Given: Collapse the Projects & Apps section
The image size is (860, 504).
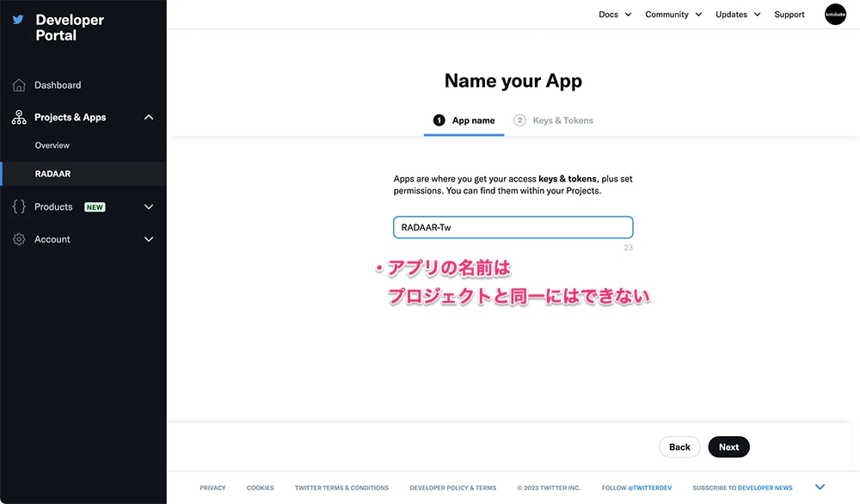Looking at the screenshot, I should click(x=149, y=118).
